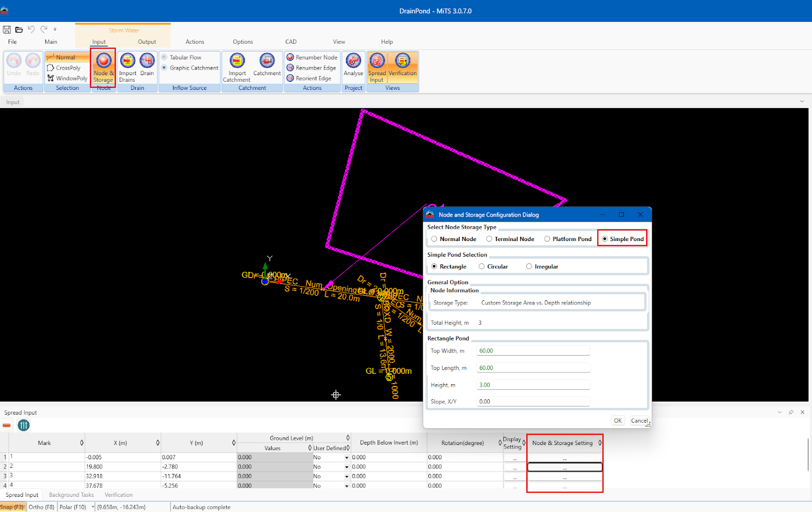The width and height of the screenshot is (812, 512).
Task: Open the CAD ribbon tab
Action: pyautogui.click(x=291, y=42)
